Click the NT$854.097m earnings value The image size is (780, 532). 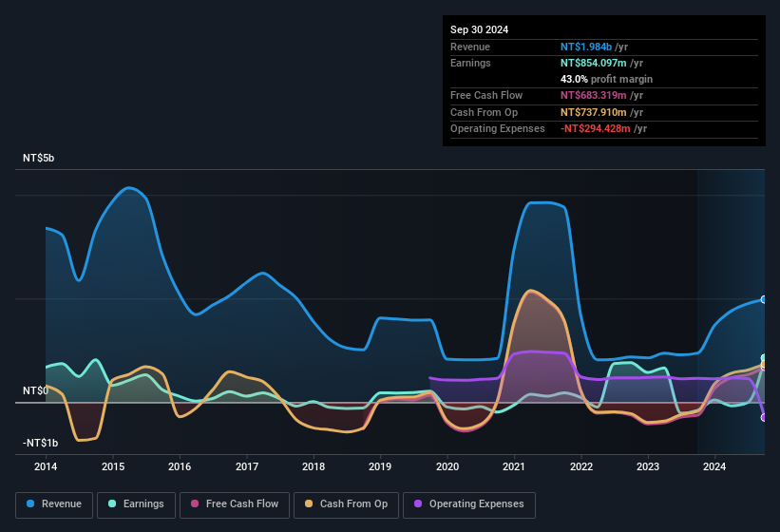[594, 63]
